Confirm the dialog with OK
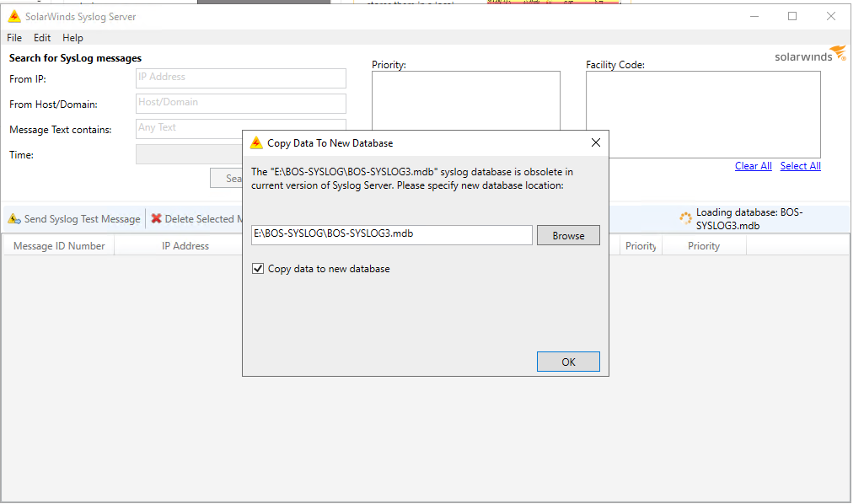This screenshot has height=504, width=864. (x=568, y=362)
